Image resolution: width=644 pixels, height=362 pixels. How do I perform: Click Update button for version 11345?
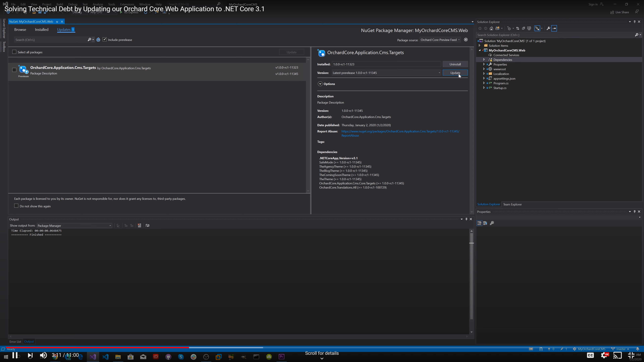pos(455,73)
